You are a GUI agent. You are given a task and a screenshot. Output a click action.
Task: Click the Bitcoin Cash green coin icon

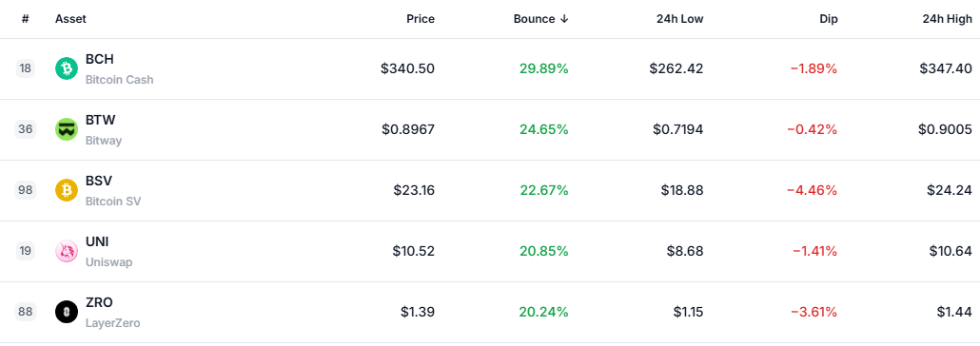coord(67,68)
